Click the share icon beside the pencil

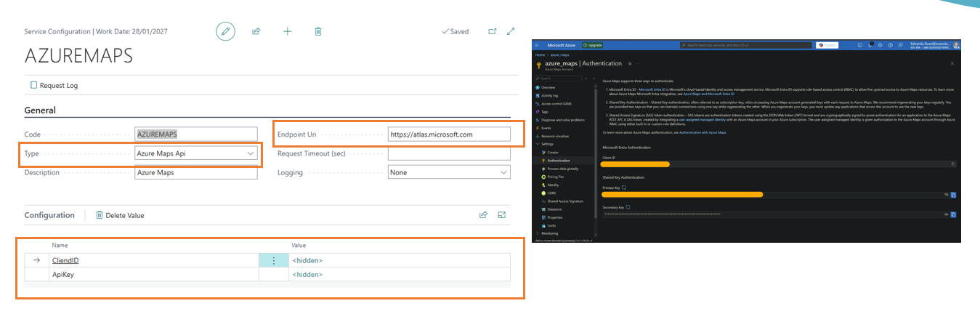[x=256, y=31]
